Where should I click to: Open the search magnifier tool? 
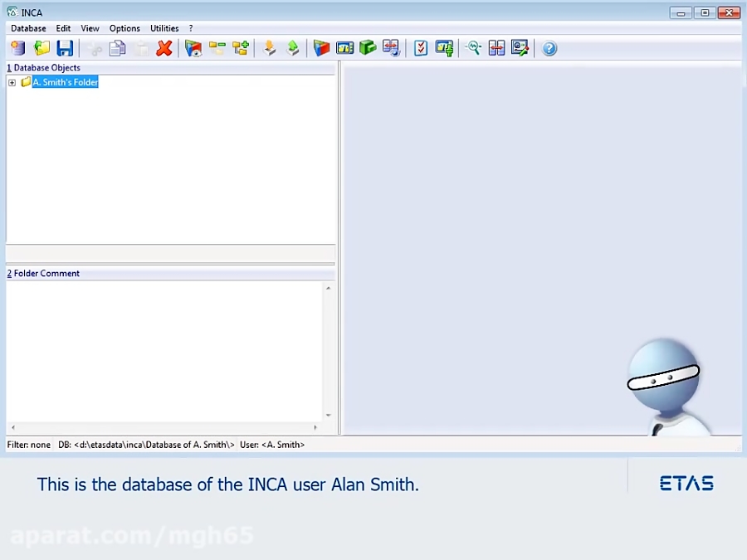473,48
